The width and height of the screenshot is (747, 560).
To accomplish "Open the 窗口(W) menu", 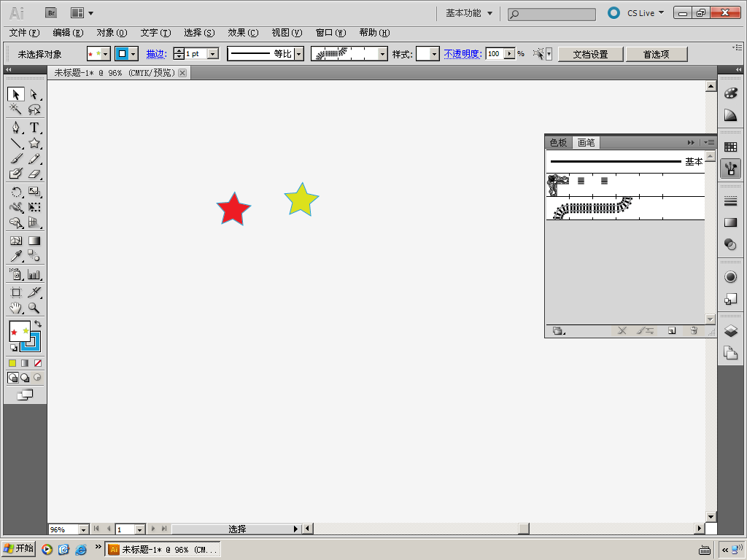I will pyautogui.click(x=330, y=33).
